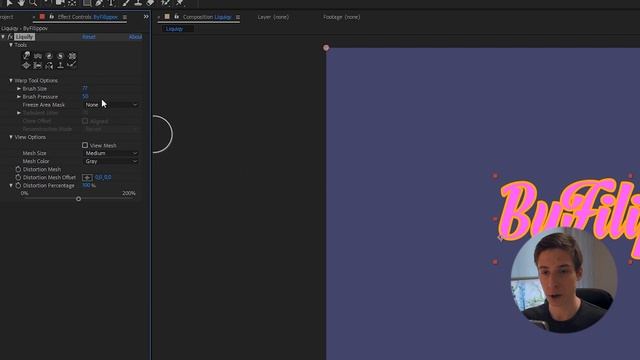Collapse the Distortion Percentage slider twirl
Image resolution: width=640 pixels, height=360 pixels.
[11, 185]
